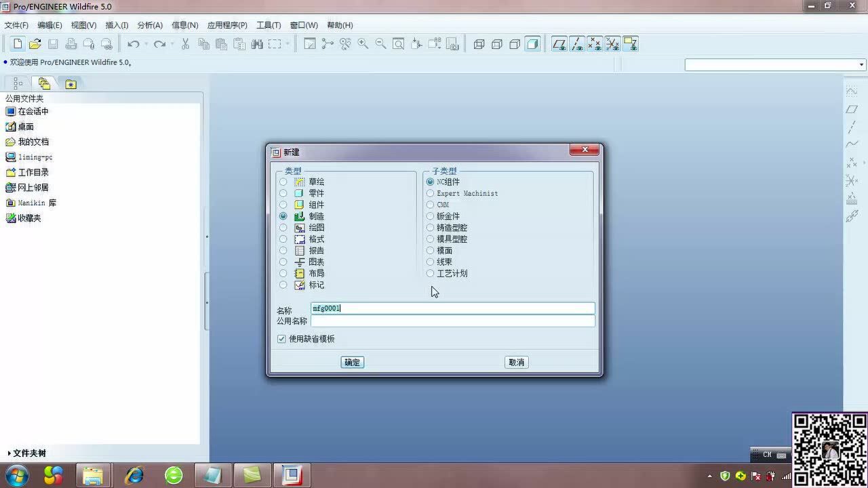The image size is (868, 488).
Task: Click the undo arrow icon
Action: (x=134, y=44)
